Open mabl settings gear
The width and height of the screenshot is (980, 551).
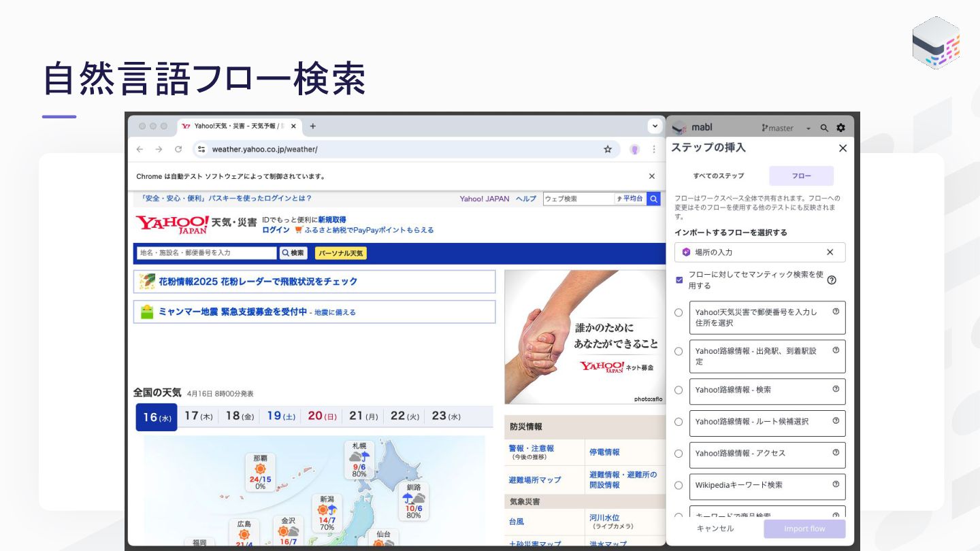(840, 128)
